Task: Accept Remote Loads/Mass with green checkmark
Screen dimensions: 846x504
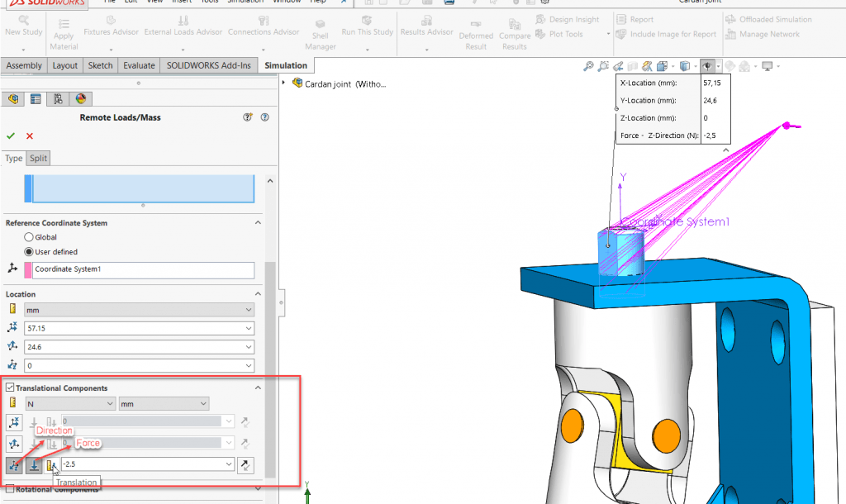Action: click(11, 136)
